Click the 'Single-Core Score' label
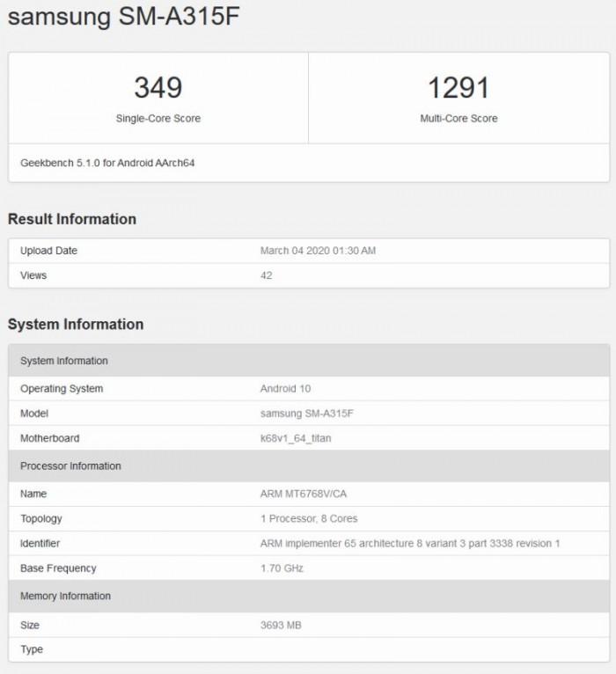The image size is (616, 674). point(158,118)
